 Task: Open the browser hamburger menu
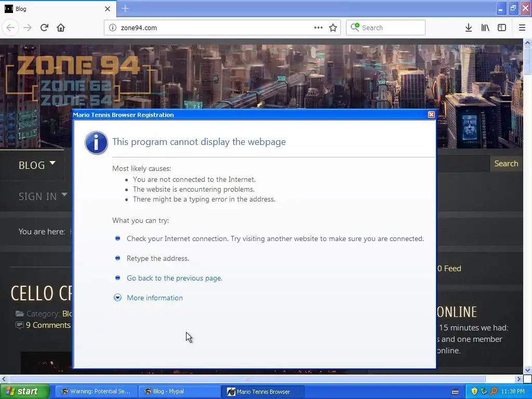[x=522, y=28]
